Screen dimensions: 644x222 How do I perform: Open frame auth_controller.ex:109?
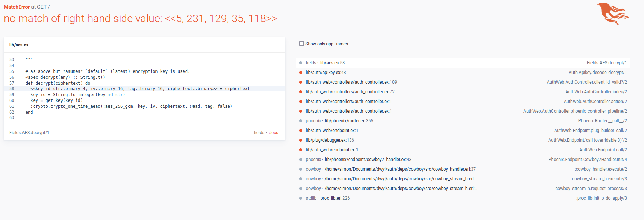click(x=463, y=82)
